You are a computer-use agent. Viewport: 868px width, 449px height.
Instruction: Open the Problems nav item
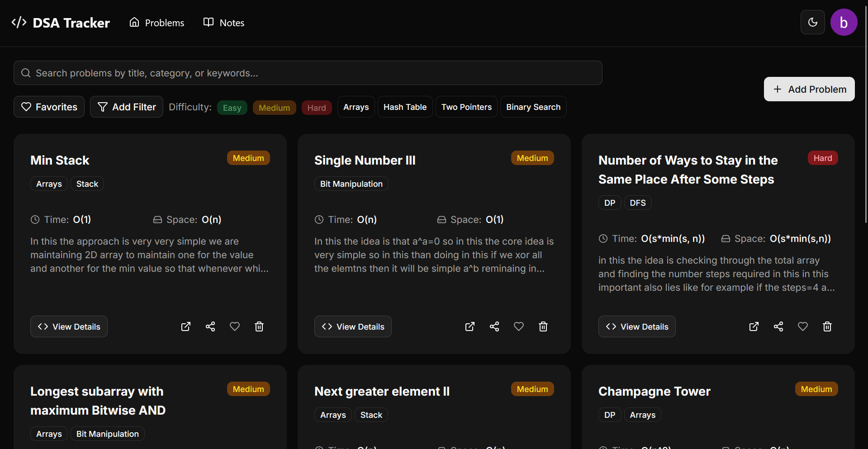coord(157,23)
